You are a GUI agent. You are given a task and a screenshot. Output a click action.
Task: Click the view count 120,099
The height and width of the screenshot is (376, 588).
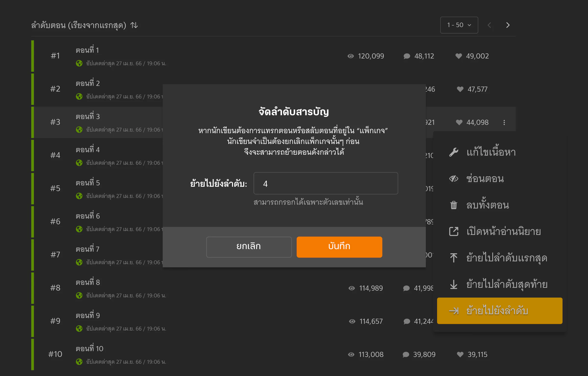(371, 56)
